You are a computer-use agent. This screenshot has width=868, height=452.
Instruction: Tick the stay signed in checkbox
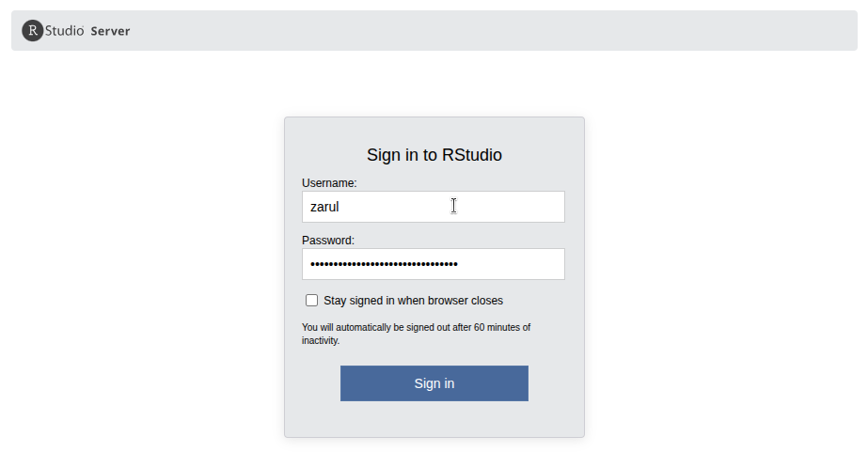click(x=311, y=301)
